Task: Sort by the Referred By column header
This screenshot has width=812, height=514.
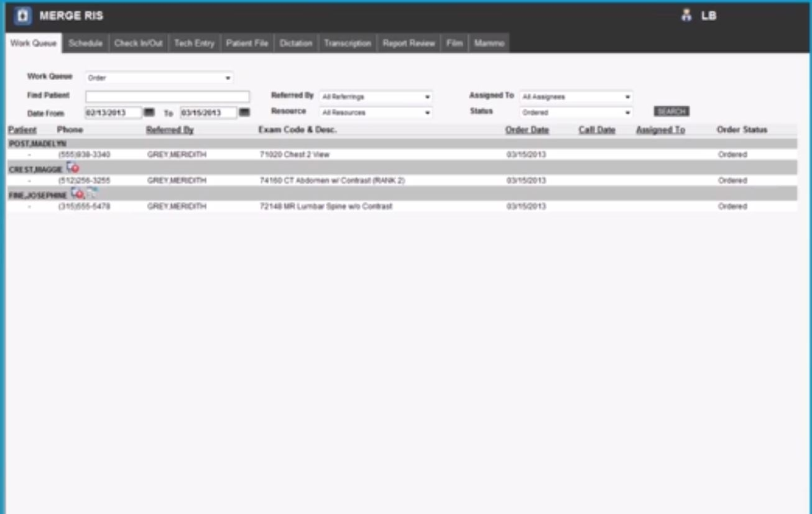Action: (170, 130)
